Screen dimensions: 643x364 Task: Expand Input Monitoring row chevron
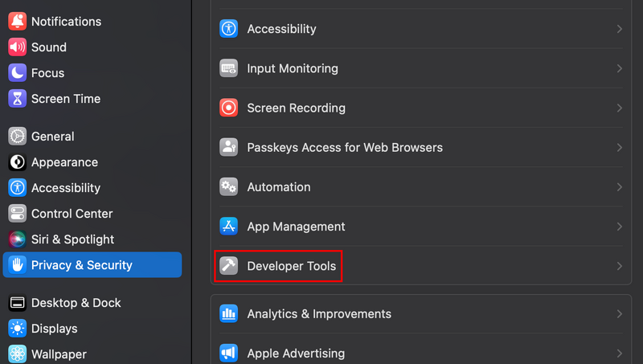[619, 68]
